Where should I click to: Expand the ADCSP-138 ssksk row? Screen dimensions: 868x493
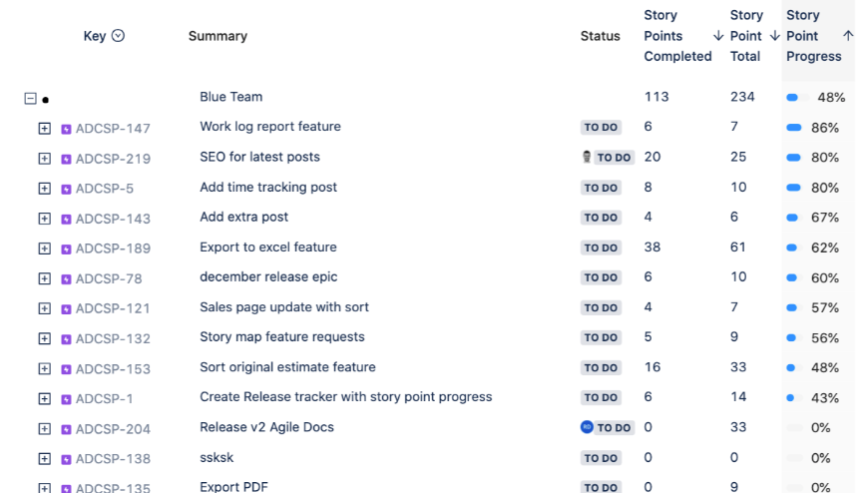(x=44, y=459)
